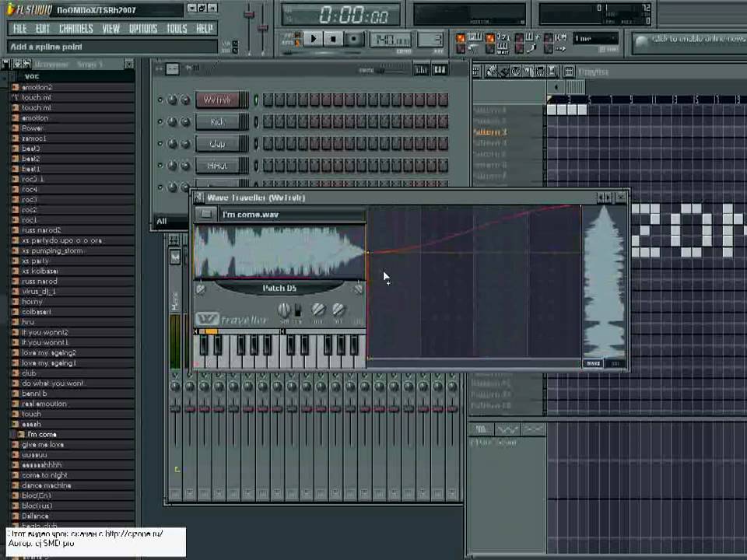747x560 pixels.
Task: Click the playlist scroll left arrow
Action: click(x=556, y=87)
